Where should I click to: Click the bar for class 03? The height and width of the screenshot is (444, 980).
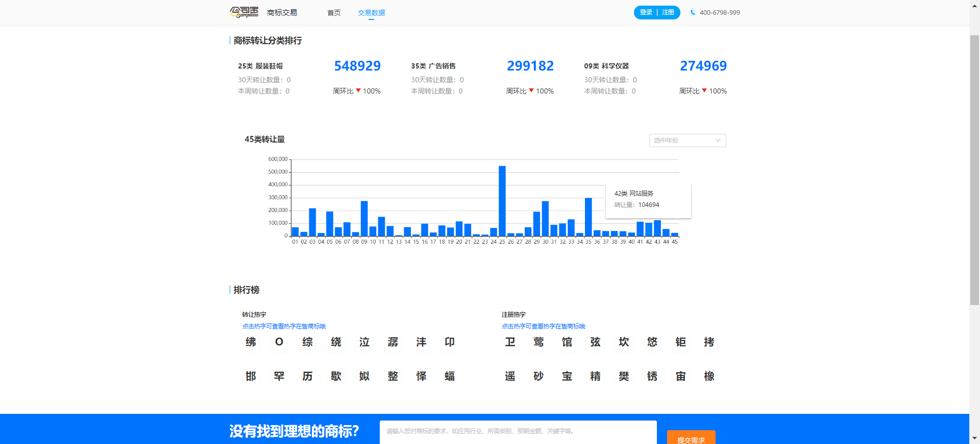click(x=312, y=222)
